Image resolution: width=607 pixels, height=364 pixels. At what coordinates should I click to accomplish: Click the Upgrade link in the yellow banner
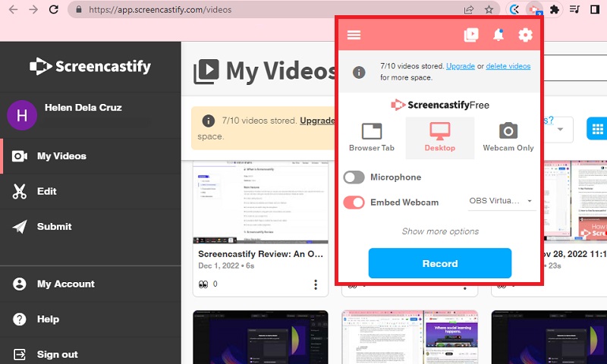pos(317,121)
